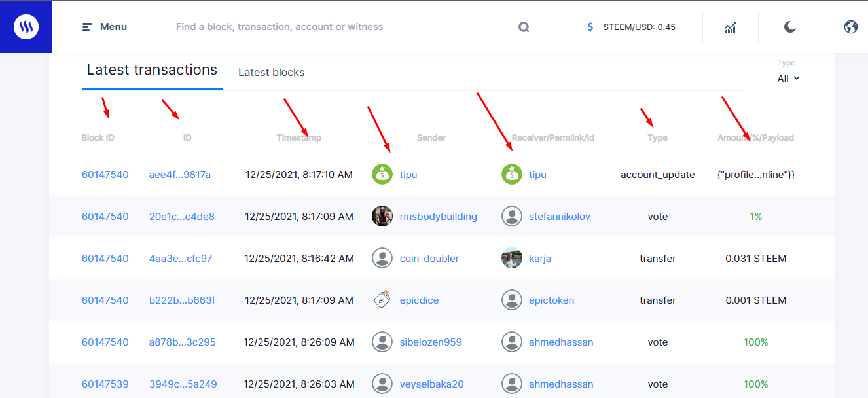Open sender tipu account link
The image size is (868, 398).
(408, 175)
